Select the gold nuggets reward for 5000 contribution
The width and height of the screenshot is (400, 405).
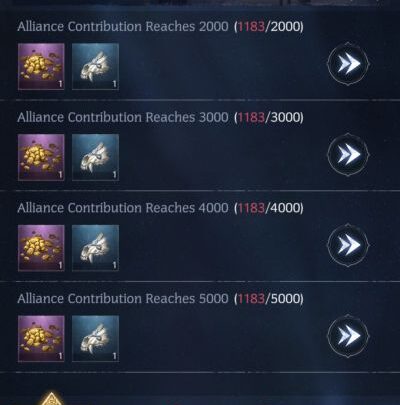pyautogui.click(x=41, y=339)
